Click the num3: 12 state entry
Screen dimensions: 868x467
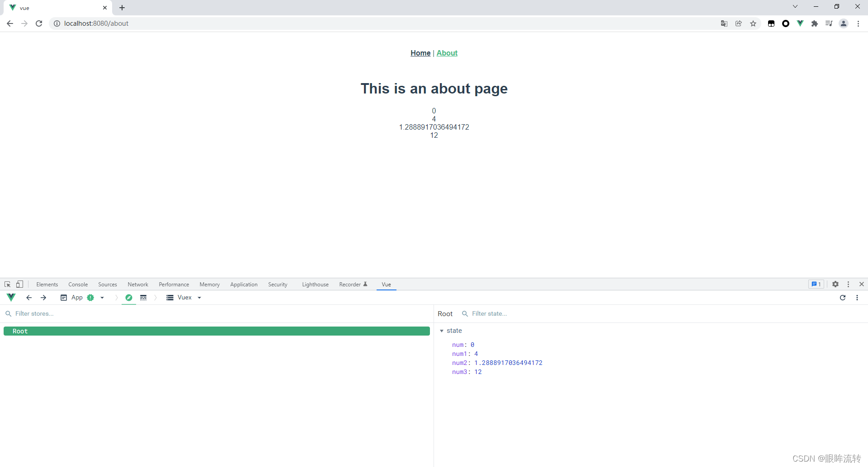tap(467, 372)
